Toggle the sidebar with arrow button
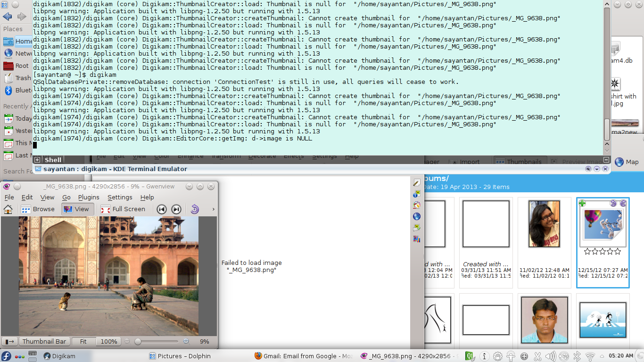 (x=9, y=341)
